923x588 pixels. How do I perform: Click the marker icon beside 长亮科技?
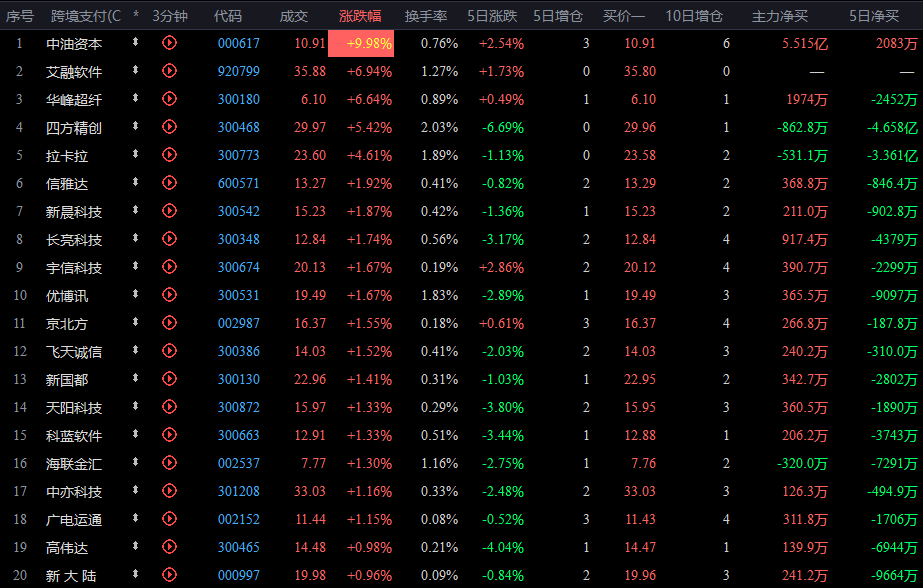point(135,239)
